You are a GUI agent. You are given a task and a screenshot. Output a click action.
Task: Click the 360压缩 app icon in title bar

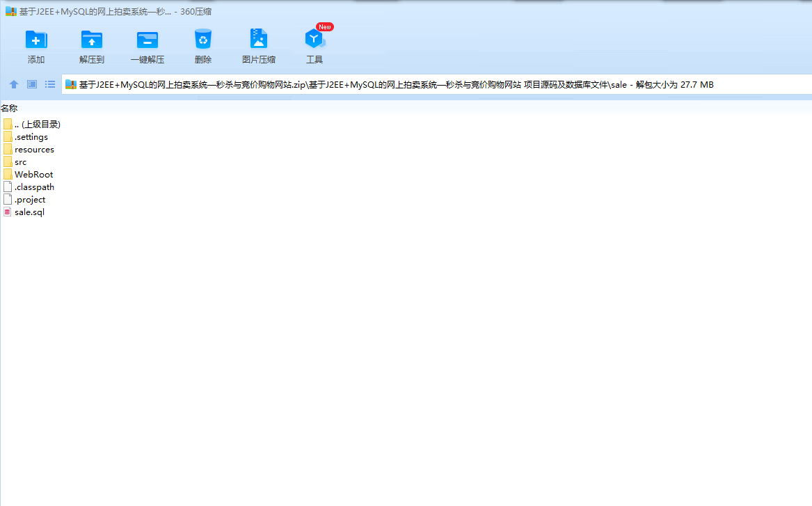[x=11, y=11]
